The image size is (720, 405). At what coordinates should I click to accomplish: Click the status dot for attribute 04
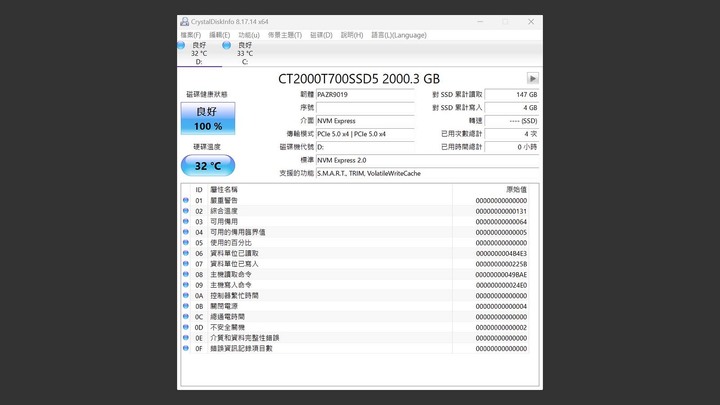186,232
